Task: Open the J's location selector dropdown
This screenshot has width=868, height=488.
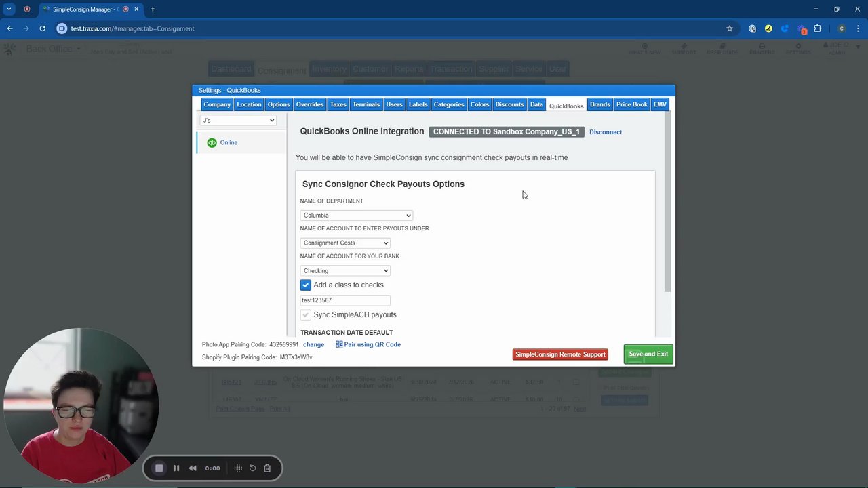Action: pos(238,121)
